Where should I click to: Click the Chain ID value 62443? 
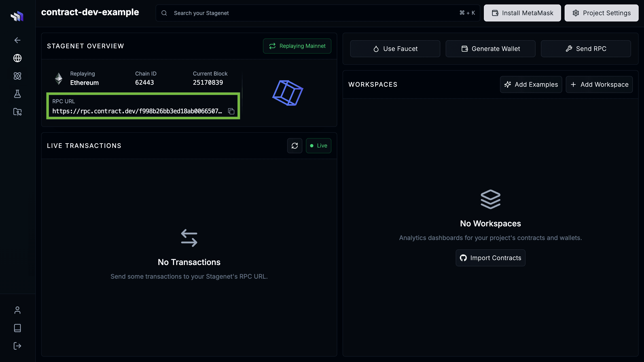pos(144,82)
